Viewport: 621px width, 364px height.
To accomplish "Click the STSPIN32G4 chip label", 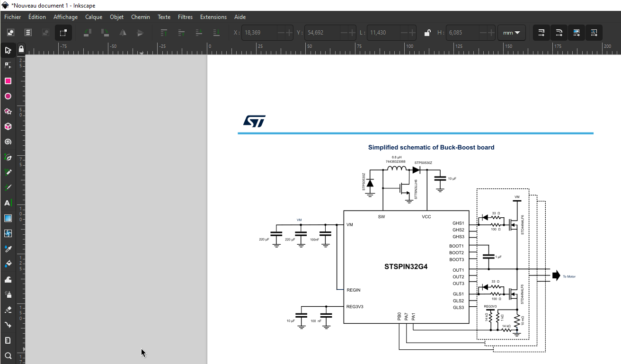I will pyautogui.click(x=406, y=266).
